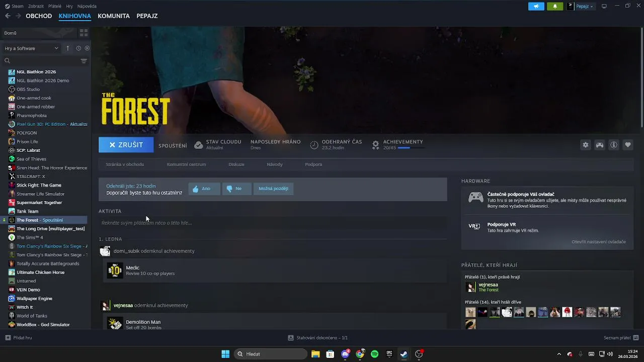
Task: Open the library filter options icon
Action: [84, 61]
